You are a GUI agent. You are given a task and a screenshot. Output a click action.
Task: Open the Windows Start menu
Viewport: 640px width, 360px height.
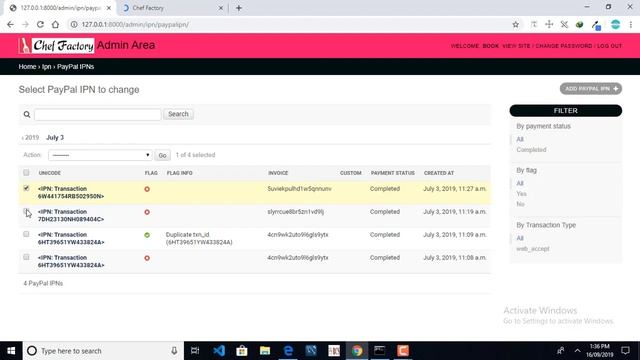tap(11, 351)
